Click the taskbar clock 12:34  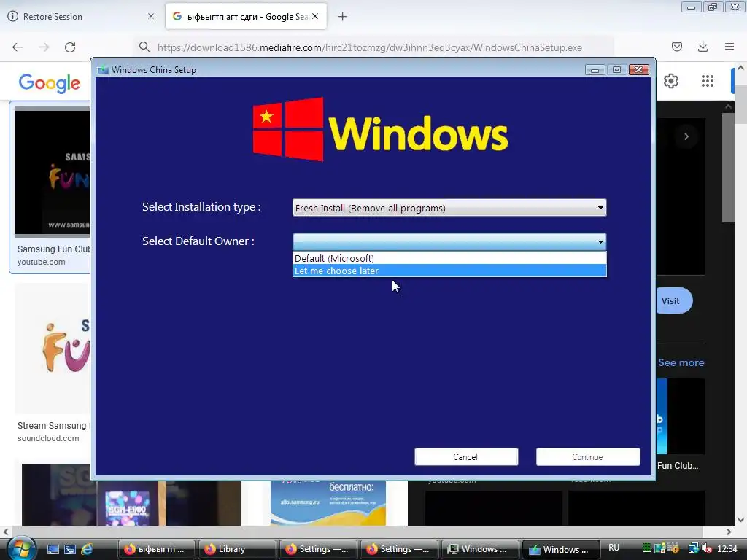pos(727,548)
